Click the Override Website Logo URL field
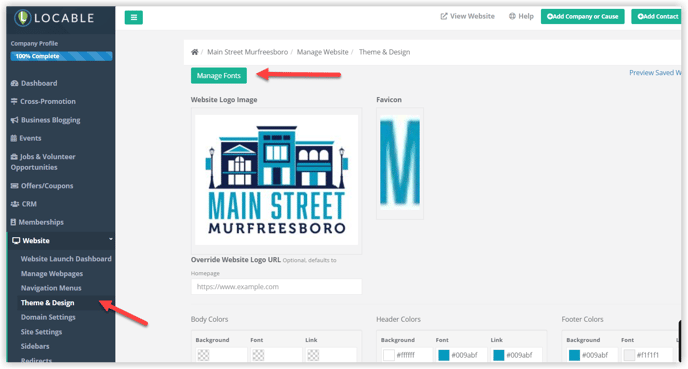Image resolution: width=688 pixels, height=369 pixels. [276, 287]
